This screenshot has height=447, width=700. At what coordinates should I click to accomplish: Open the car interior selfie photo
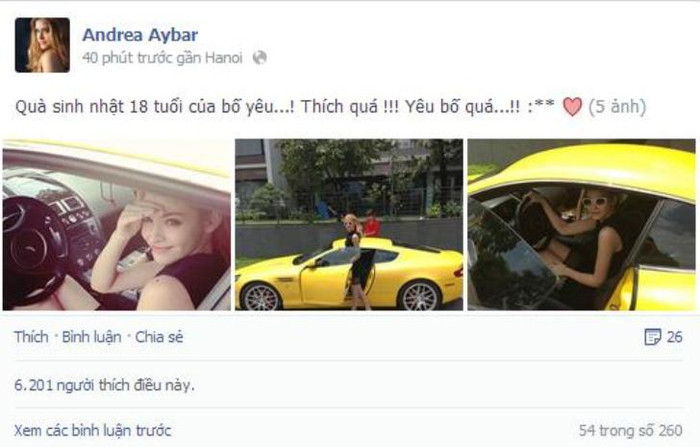coord(117,225)
